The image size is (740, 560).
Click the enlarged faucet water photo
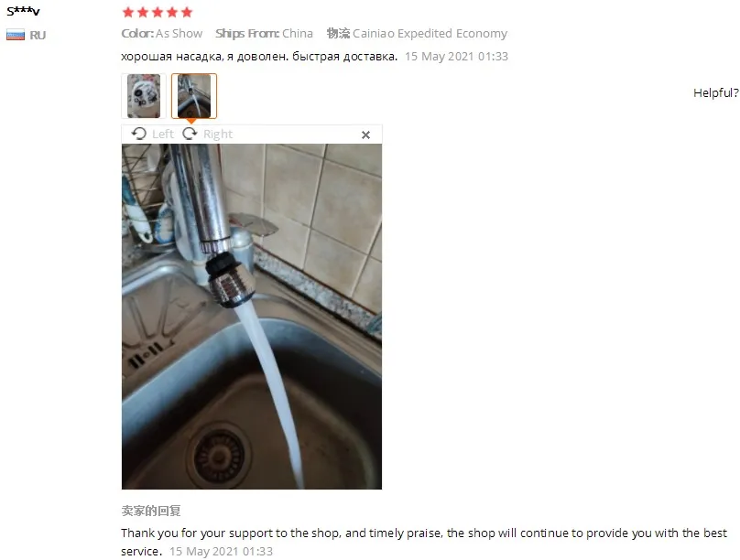[x=252, y=317]
